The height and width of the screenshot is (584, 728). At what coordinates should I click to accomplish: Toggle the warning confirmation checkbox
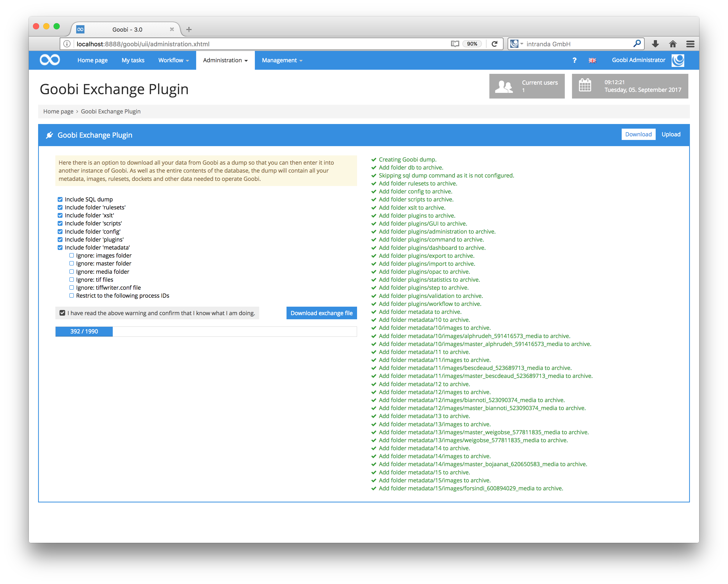63,313
